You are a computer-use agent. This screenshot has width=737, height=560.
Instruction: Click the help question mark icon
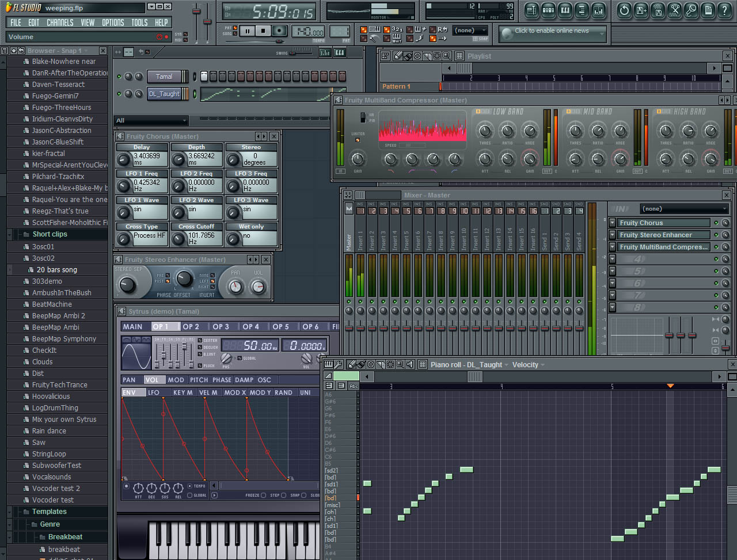pyautogui.click(x=724, y=10)
